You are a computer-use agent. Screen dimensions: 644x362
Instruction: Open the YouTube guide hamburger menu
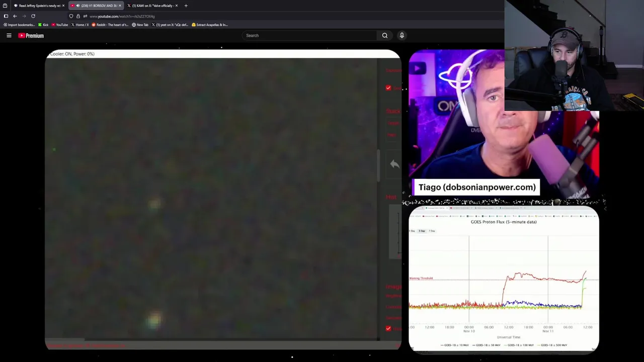pyautogui.click(x=9, y=35)
